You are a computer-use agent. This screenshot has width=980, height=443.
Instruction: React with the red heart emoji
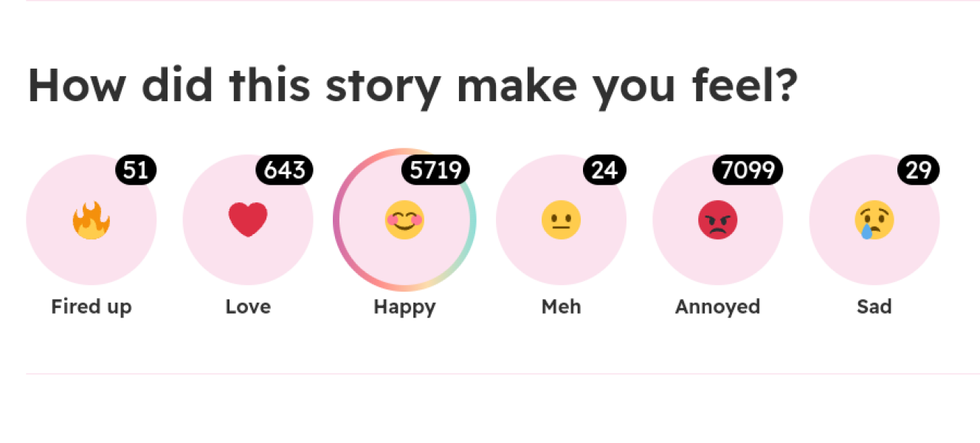pos(248,220)
